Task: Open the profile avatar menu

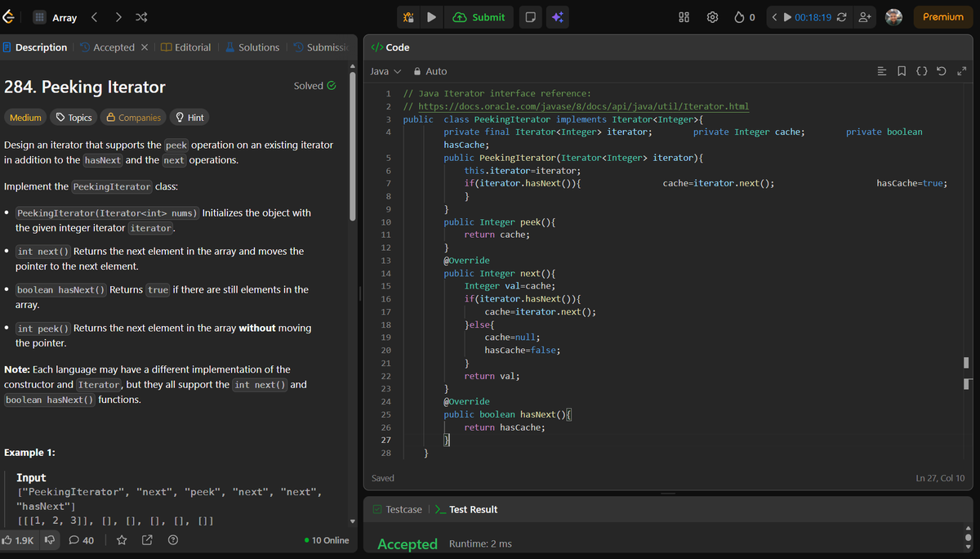Action: click(x=894, y=17)
